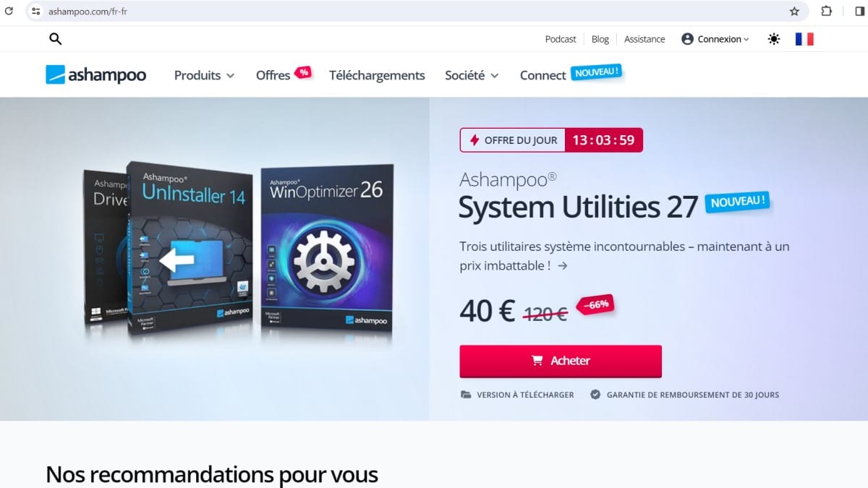Expand the Produits dropdown menu

pos(204,75)
